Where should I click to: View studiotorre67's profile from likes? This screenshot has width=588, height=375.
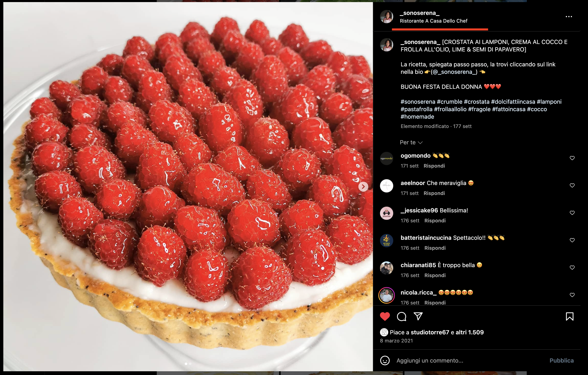tap(430, 332)
